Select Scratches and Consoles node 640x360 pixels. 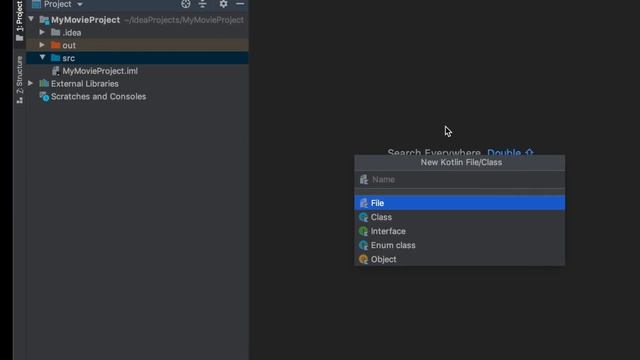[98, 97]
